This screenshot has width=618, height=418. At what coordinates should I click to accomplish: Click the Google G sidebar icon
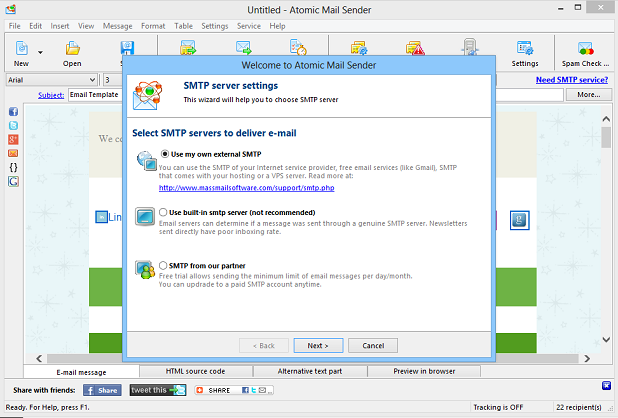tap(13, 181)
